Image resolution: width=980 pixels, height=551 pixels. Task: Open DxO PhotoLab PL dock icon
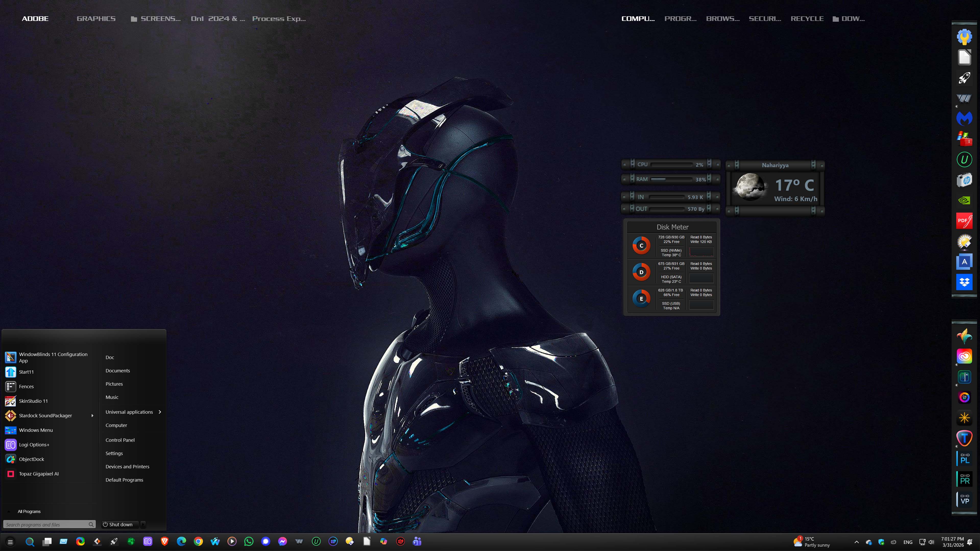tap(964, 459)
